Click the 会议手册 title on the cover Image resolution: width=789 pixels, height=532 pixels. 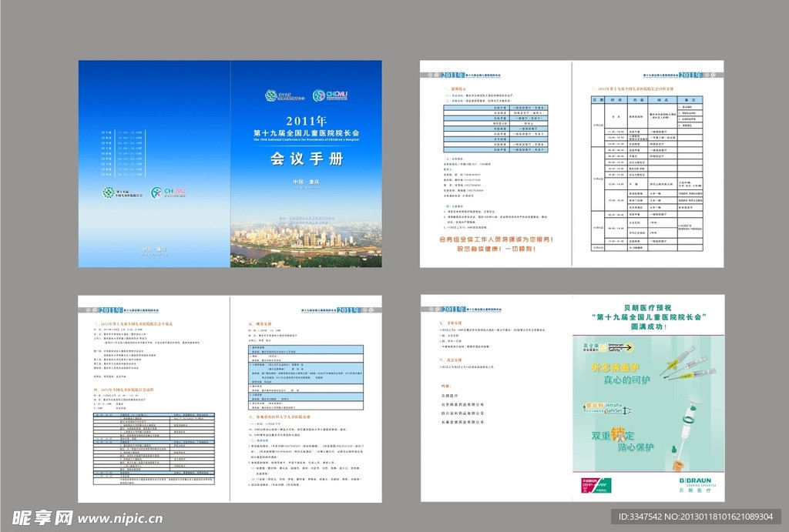click(x=305, y=159)
